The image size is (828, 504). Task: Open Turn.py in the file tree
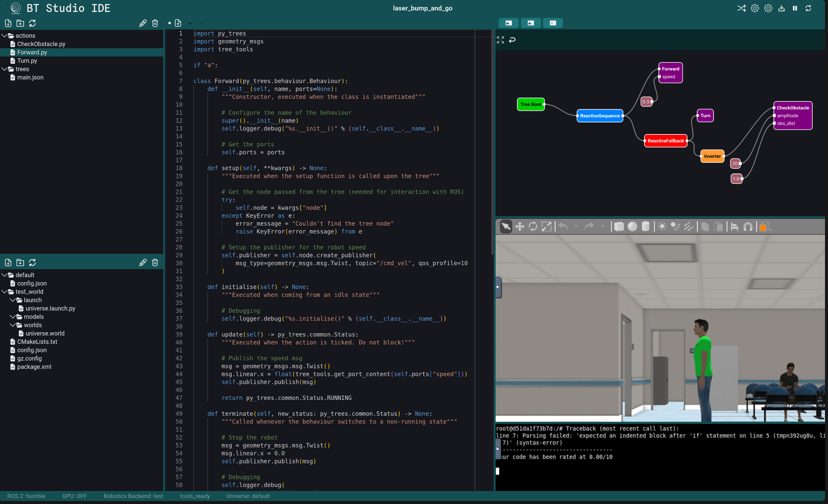27,61
